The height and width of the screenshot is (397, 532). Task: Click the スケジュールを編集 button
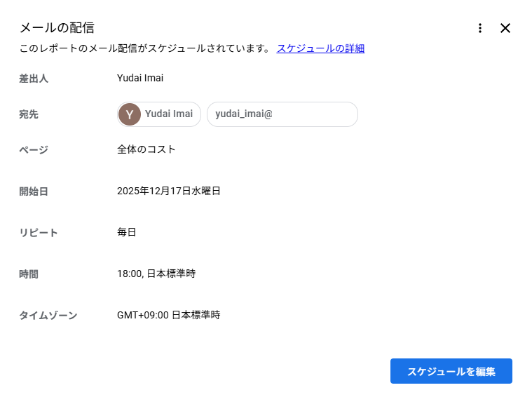(451, 371)
